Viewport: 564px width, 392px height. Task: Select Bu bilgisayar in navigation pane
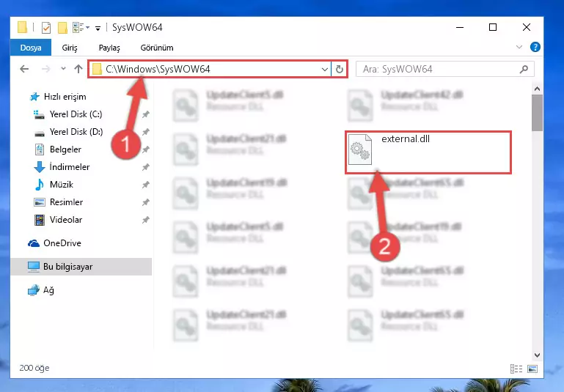click(x=81, y=267)
